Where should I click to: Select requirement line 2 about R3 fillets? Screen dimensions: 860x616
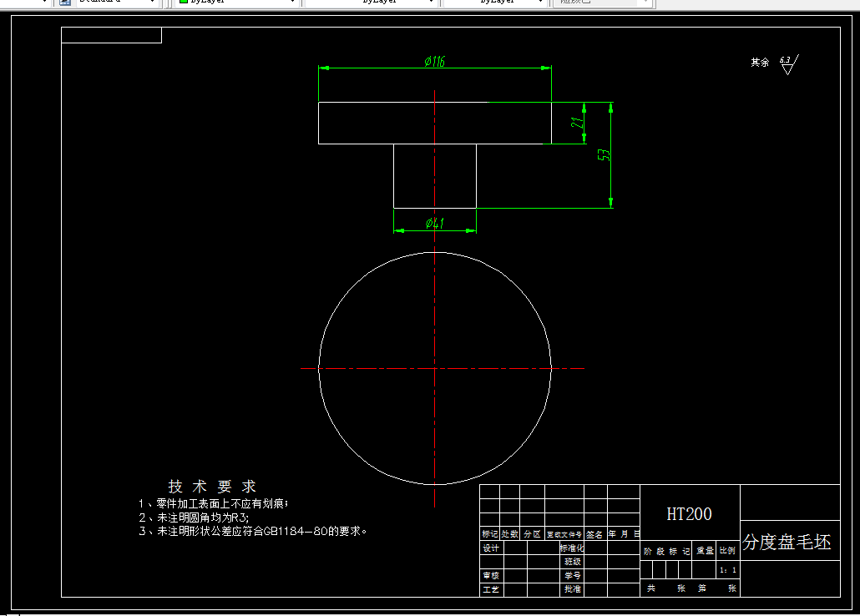click(x=194, y=518)
